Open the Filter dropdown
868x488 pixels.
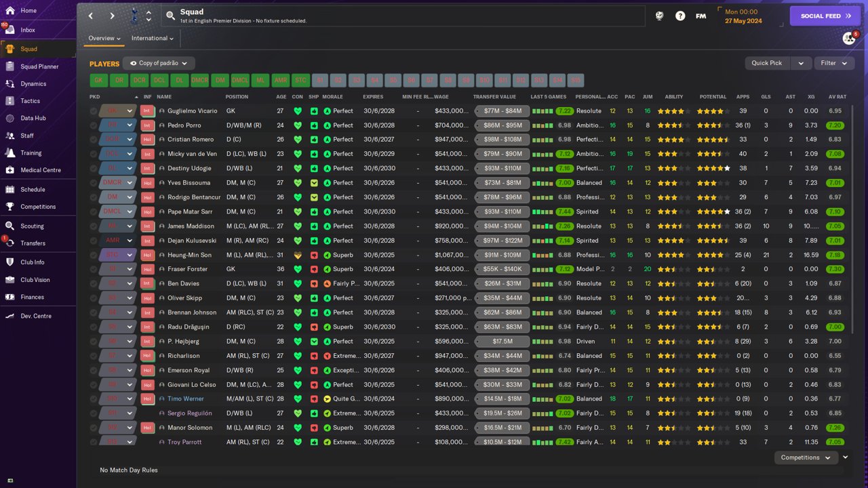point(833,63)
